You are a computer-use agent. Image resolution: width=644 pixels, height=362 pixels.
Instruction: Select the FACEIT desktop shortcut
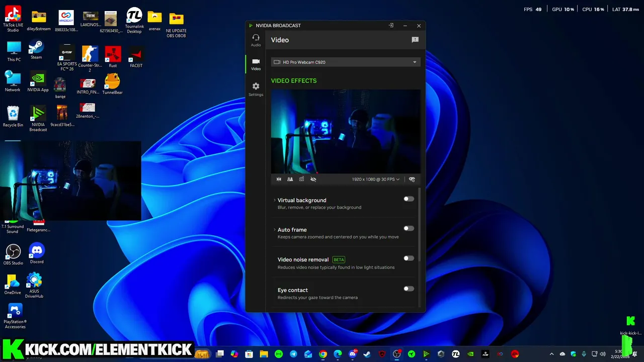136,56
